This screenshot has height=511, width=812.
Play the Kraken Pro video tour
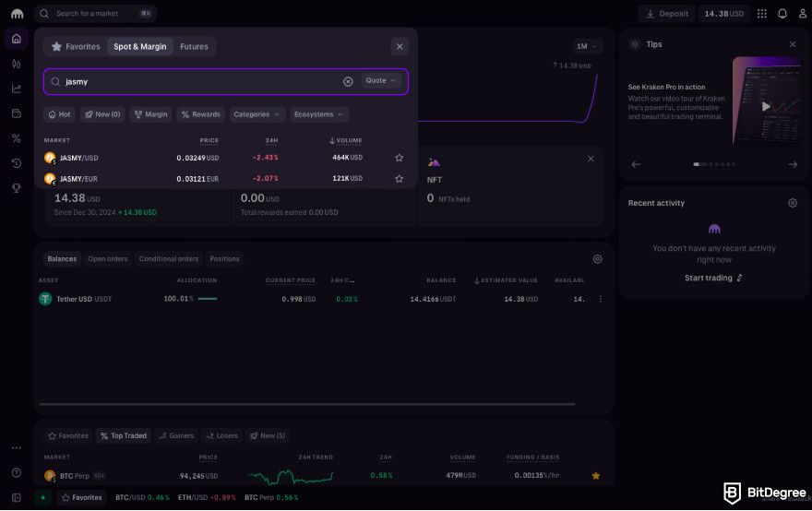[x=766, y=107]
